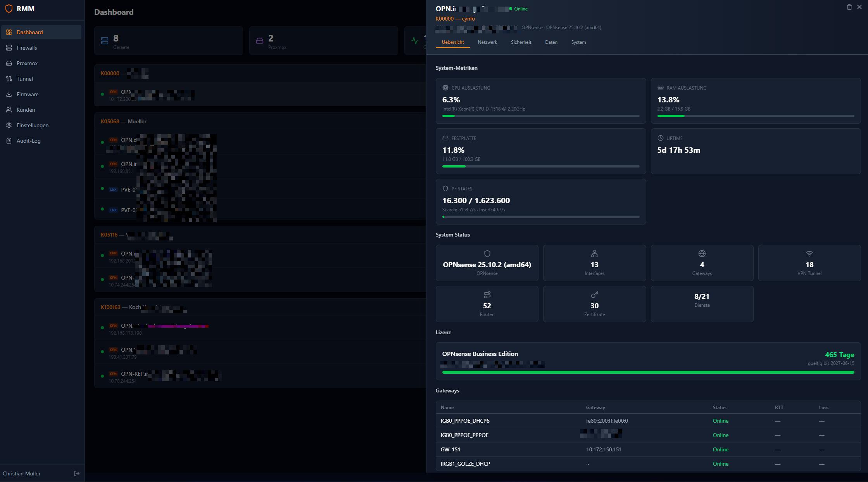The width and height of the screenshot is (868, 482).
Task: Click the Audit-Log clipboard icon in sidebar
Action: pyautogui.click(x=9, y=141)
